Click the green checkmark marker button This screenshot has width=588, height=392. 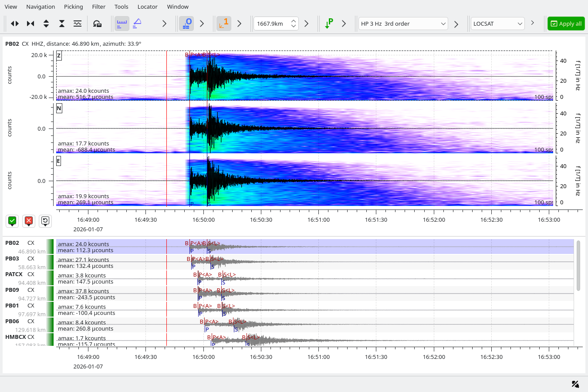[12, 221]
